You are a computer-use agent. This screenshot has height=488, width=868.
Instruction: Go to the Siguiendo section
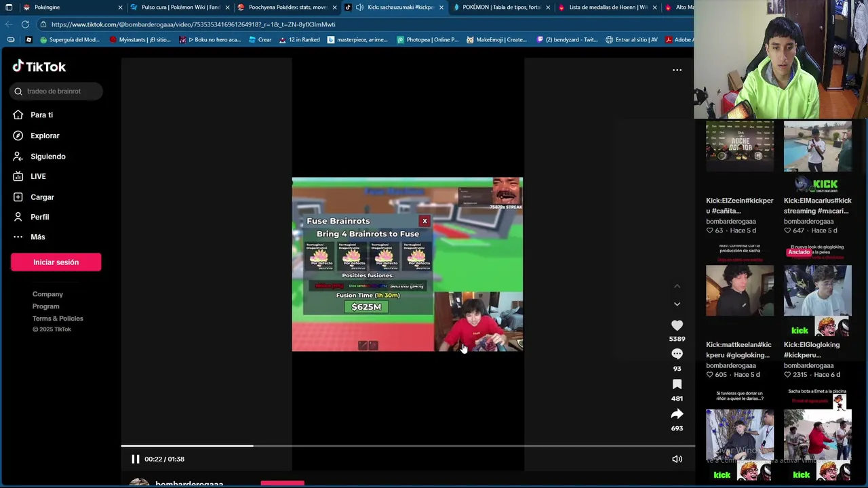[x=47, y=157]
